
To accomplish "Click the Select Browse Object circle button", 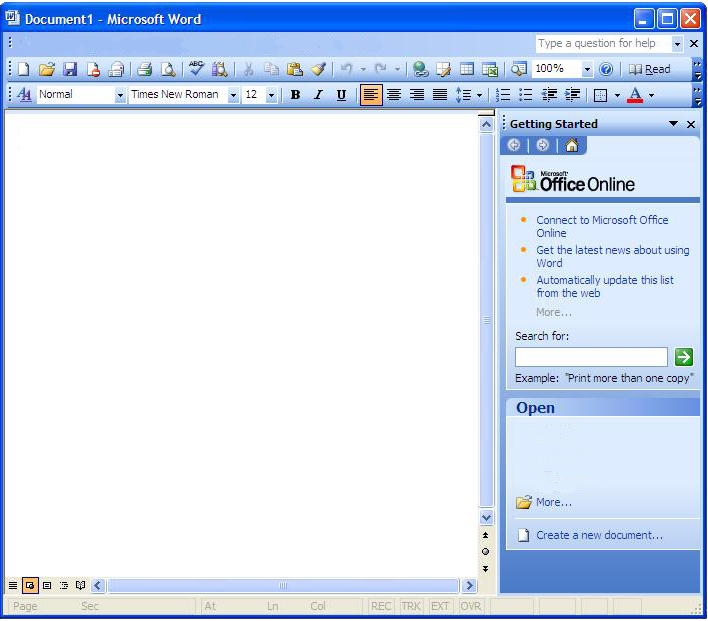I will click(485, 551).
